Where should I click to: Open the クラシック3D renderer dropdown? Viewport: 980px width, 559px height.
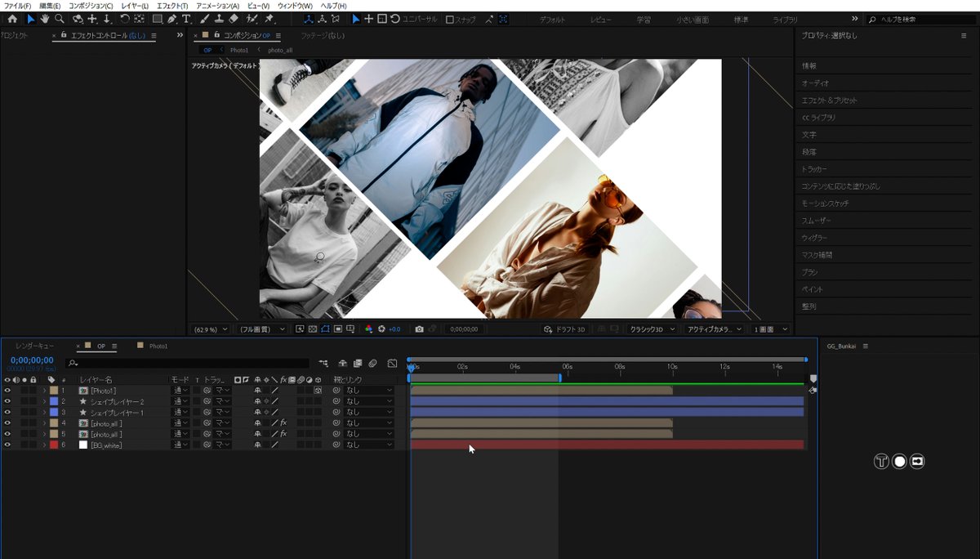(x=652, y=329)
